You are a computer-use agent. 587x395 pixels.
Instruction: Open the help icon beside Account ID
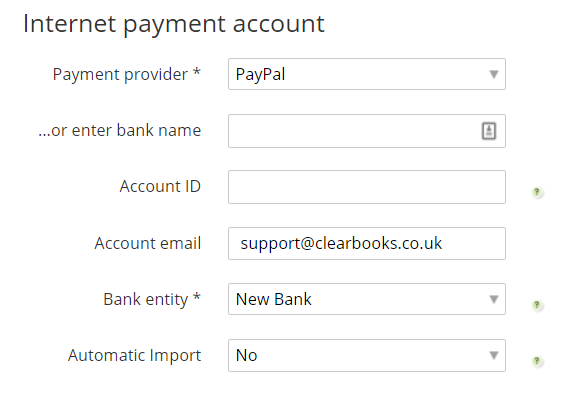pos(537,192)
